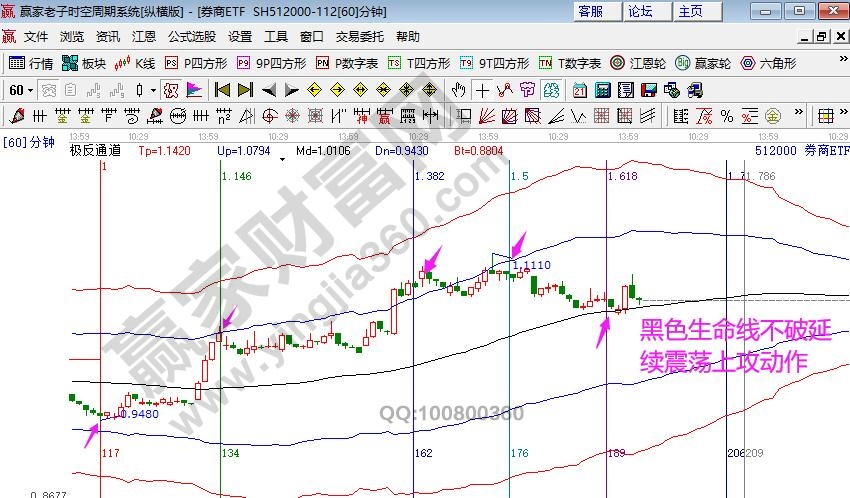Select the hand pan tool

[x=460, y=90]
